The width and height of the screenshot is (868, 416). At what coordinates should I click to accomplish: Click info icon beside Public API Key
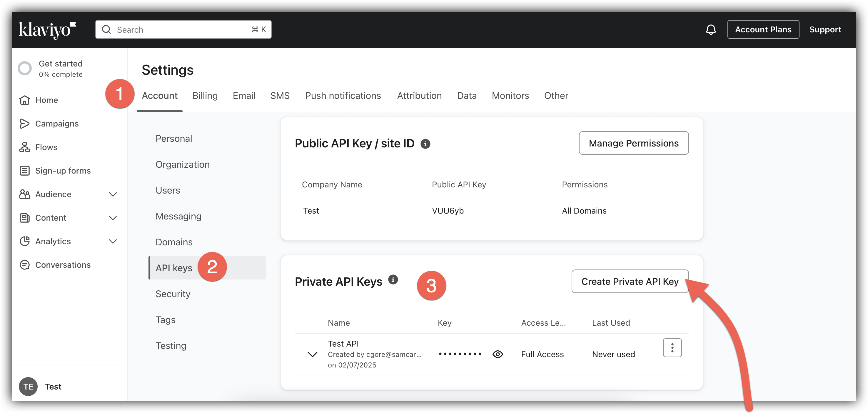coord(425,144)
